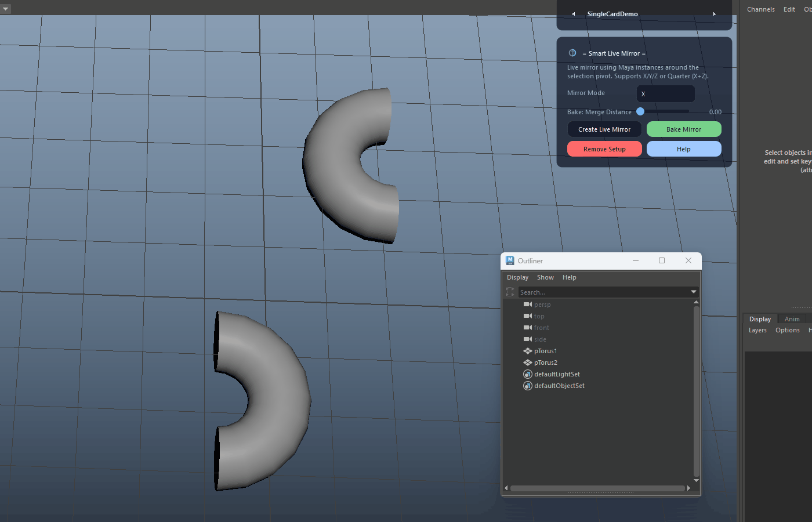Click the Outliner scroll left arrow
The image size is (812, 522).
[506, 488]
